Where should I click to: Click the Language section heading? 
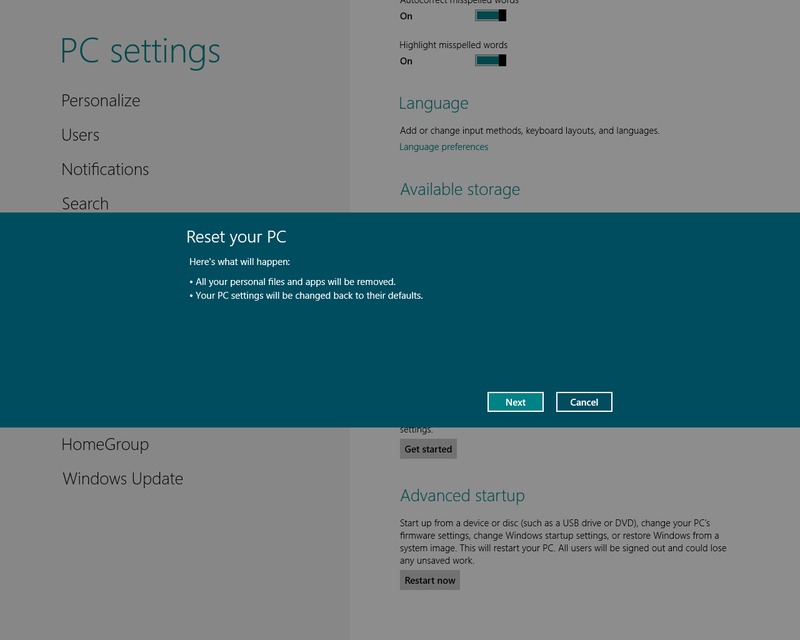[433, 103]
